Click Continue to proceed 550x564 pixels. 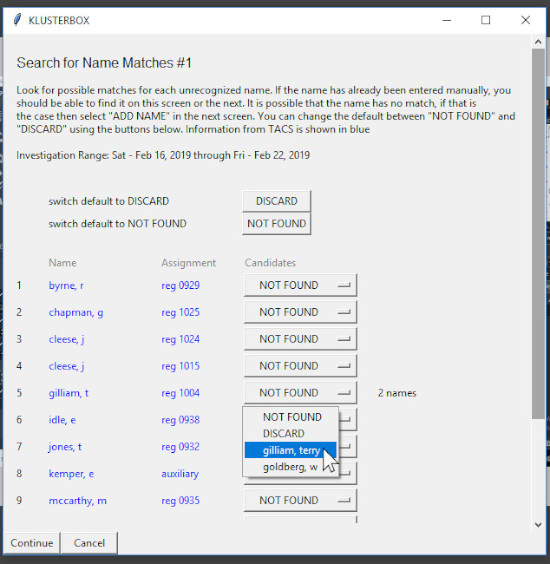[x=32, y=543]
